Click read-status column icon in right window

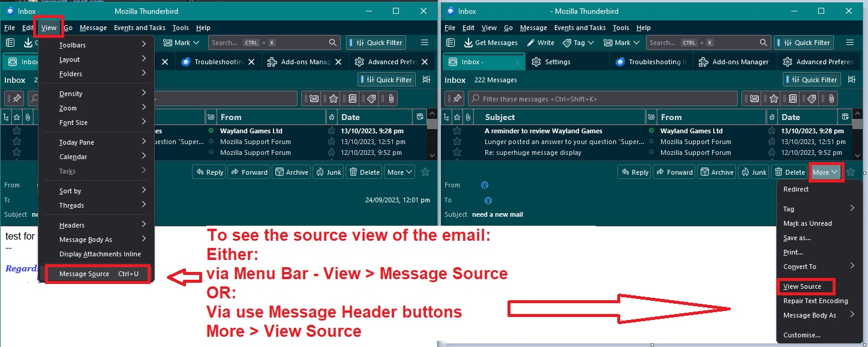(651, 117)
